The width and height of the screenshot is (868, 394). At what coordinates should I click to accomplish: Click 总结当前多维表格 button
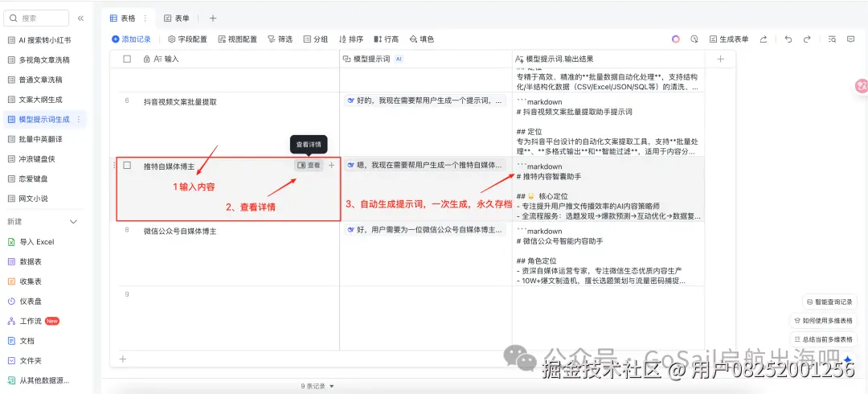pos(823,339)
